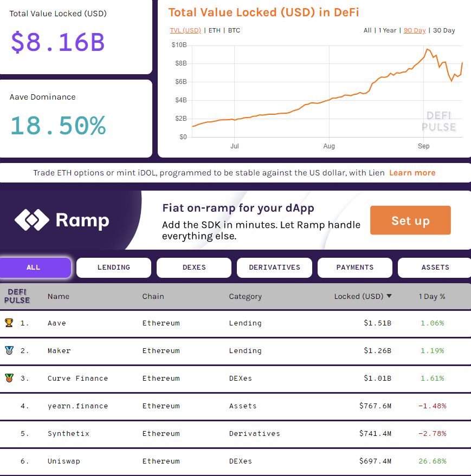Image resolution: width=471 pixels, height=476 pixels.
Task: Switch to the DEXES category tab
Action: 193,267
